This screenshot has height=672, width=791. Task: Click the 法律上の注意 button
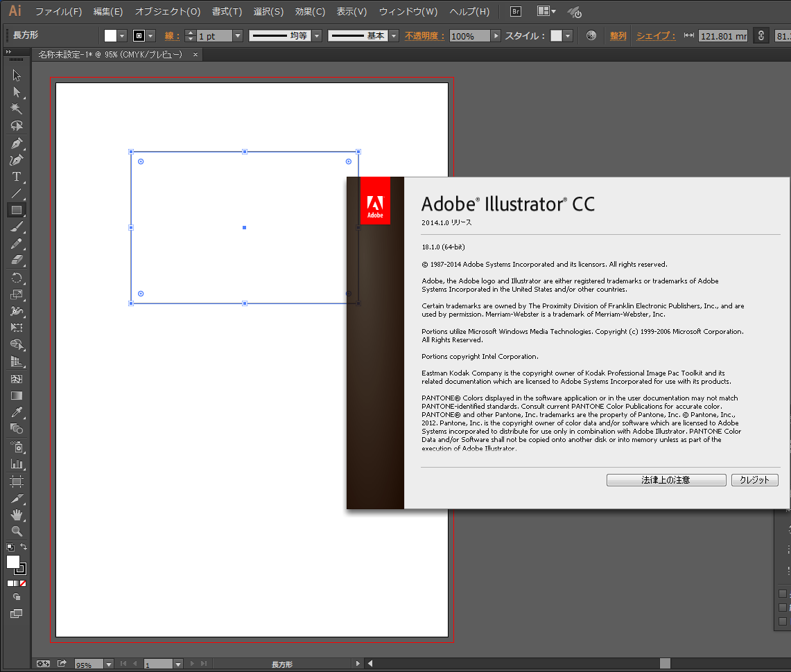pyautogui.click(x=666, y=480)
